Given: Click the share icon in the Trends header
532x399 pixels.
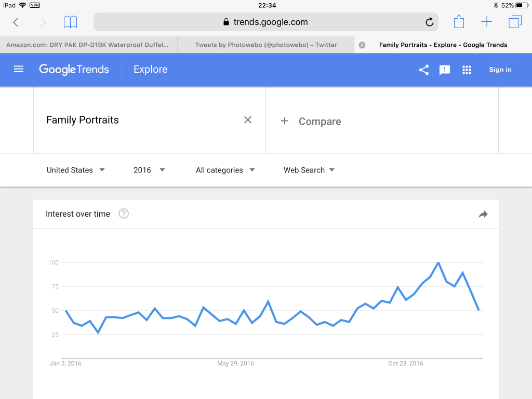Looking at the screenshot, I should click(x=424, y=70).
